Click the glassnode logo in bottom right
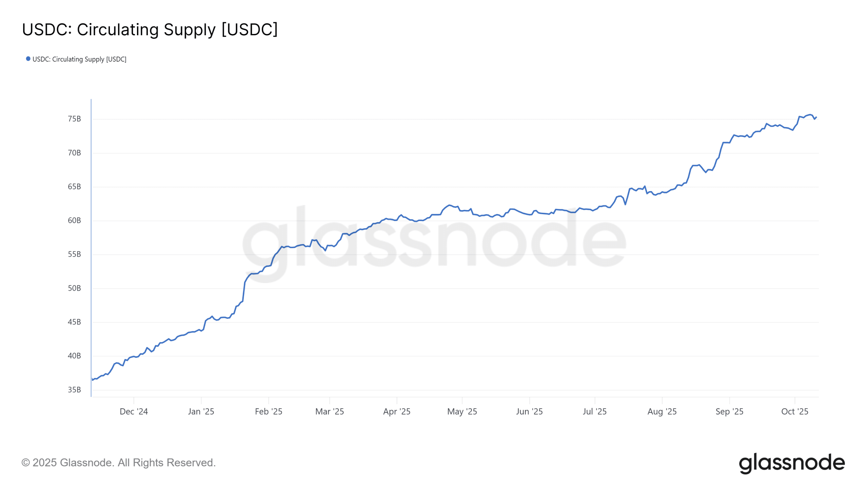The height and width of the screenshot is (488, 868). [x=791, y=463]
